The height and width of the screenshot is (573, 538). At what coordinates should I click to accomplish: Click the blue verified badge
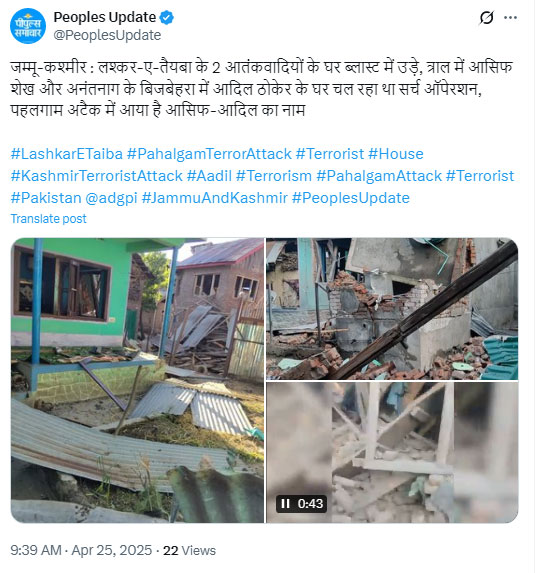(x=167, y=18)
